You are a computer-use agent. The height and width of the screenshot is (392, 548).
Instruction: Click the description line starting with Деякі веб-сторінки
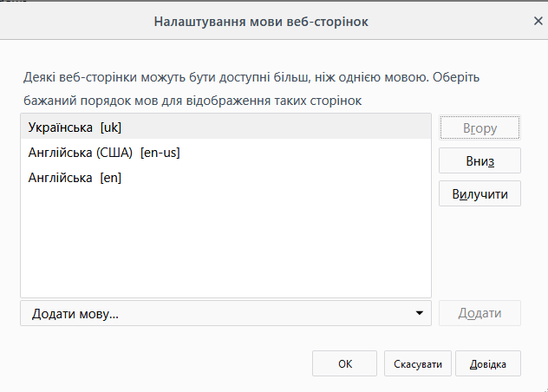coord(251,77)
